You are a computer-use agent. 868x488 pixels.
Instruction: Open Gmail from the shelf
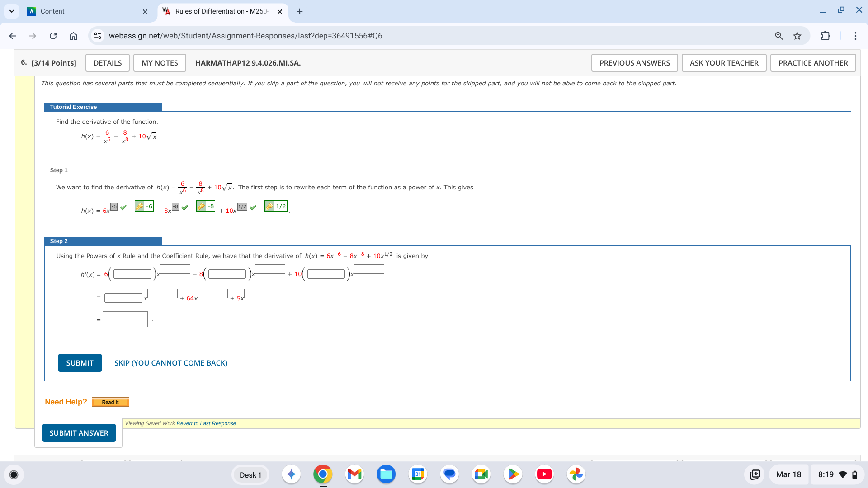coord(354,474)
